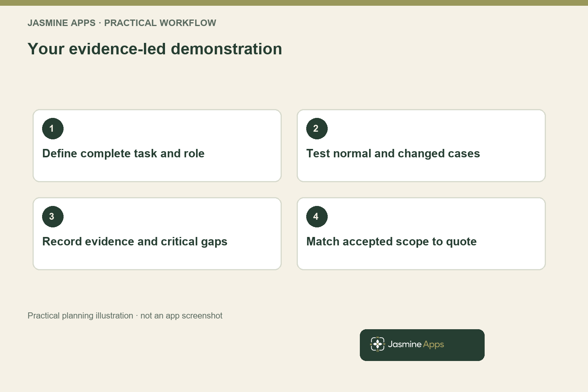Click the Jasmine Apps logo badge
Image resolution: width=588 pixels, height=392 pixels.
[x=422, y=345]
